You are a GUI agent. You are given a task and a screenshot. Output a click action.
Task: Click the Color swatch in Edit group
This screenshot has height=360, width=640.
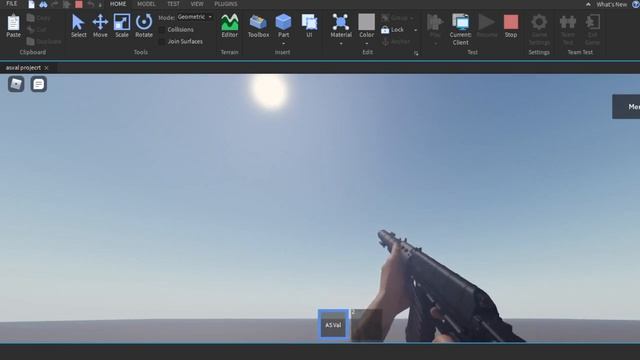367,22
